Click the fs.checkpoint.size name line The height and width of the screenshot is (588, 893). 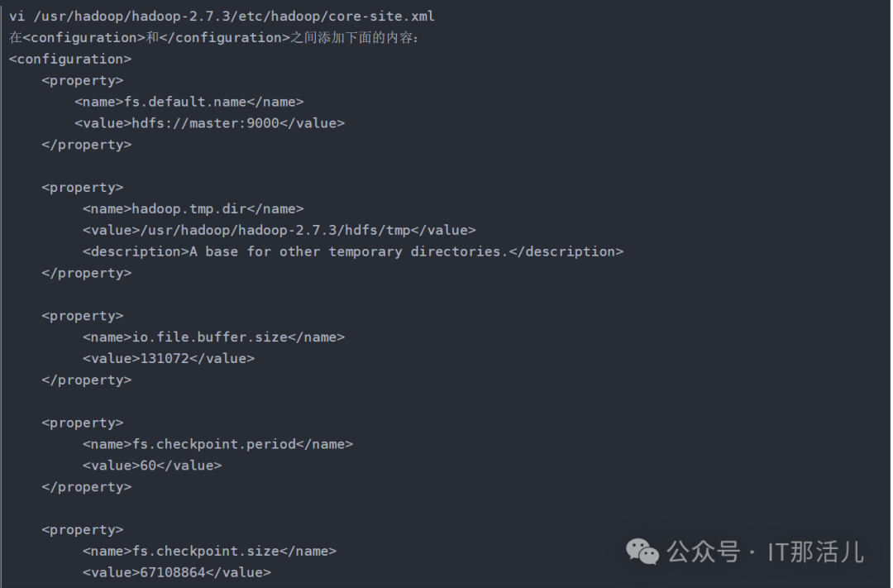tap(209, 551)
